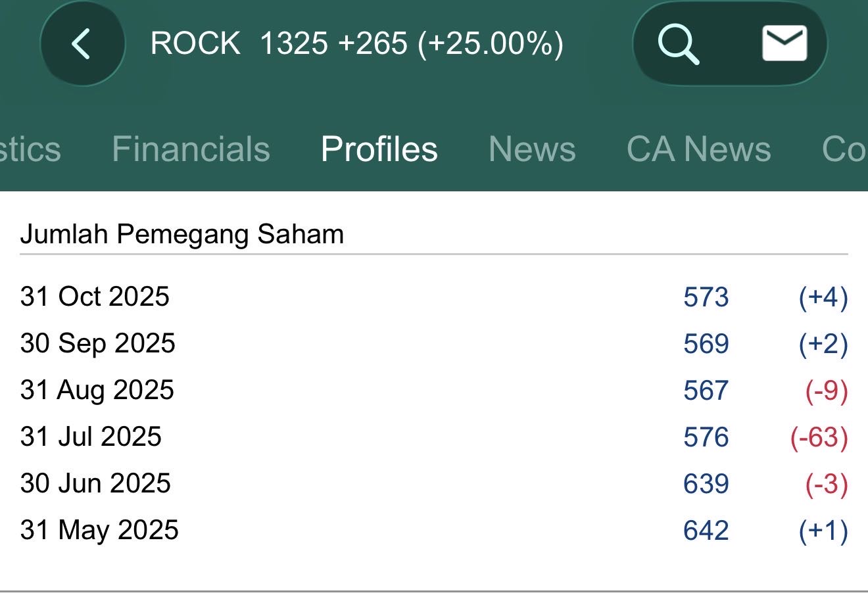Screen dimensions: 868x599
Task: Open the News tab
Action: click(x=531, y=149)
